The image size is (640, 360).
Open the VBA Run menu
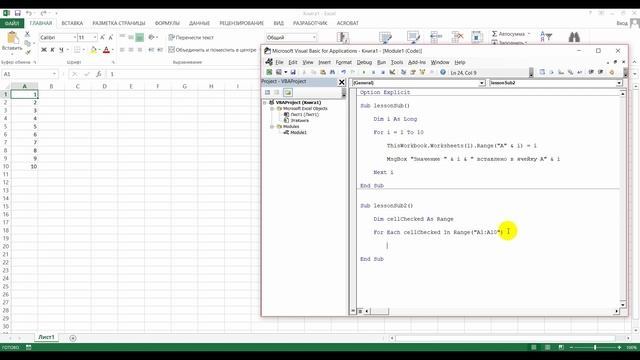tap(381, 62)
